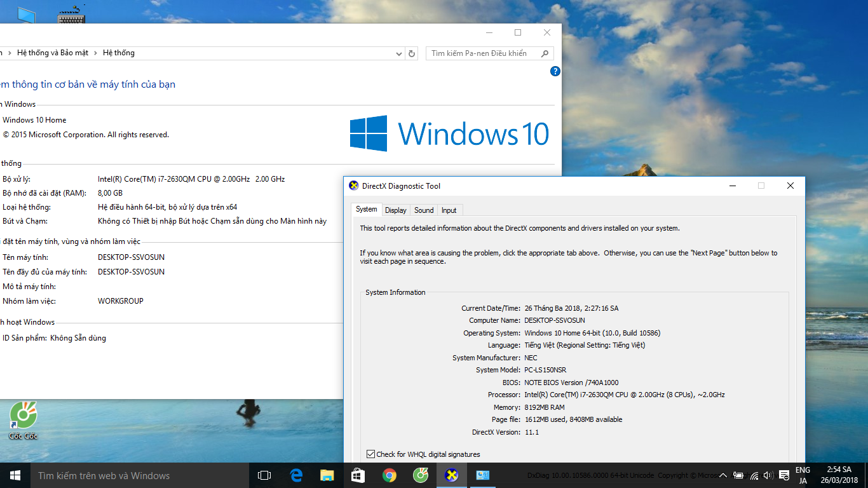Screen dimensions: 868x488
Task: Open the Windows Start menu
Action: [15, 475]
